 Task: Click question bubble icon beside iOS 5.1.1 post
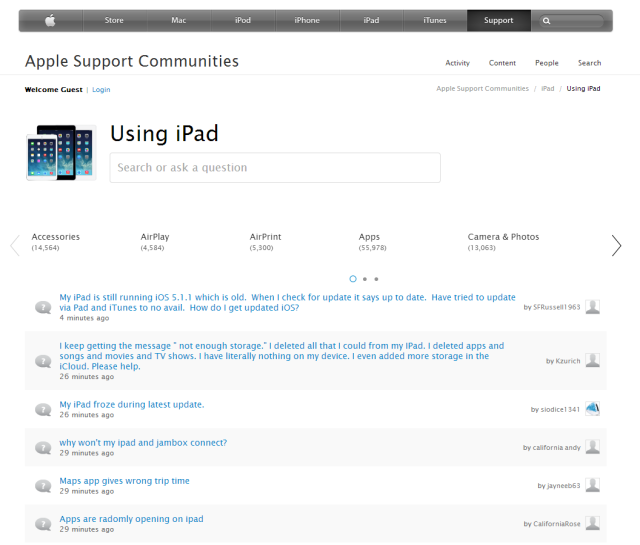[x=43, y=307]
